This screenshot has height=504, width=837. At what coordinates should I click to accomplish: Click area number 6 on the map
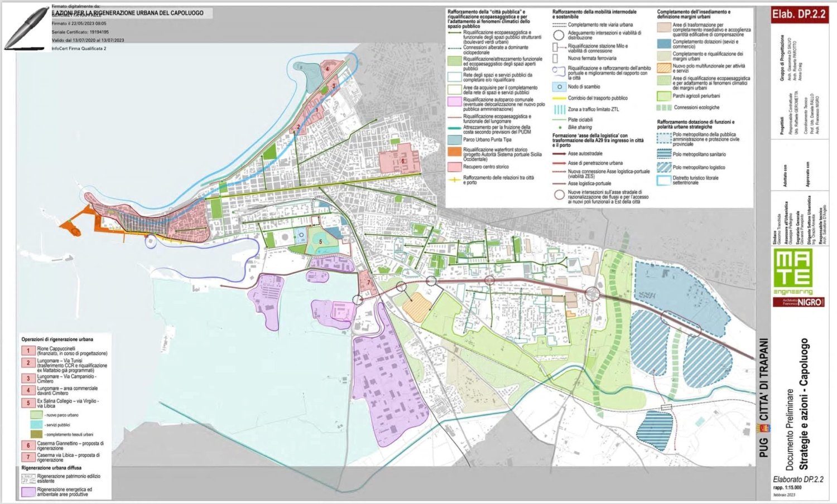coord(402,161)
